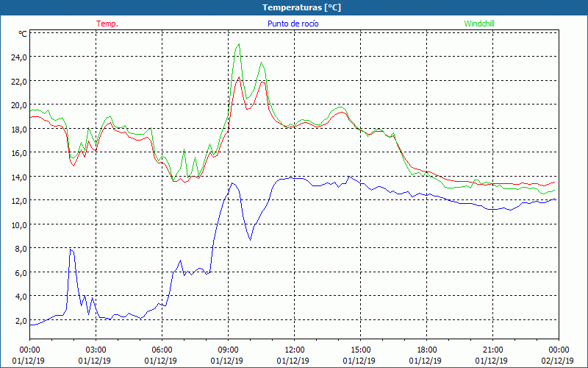This screenshot has height=368, width=588.
Task: Click the blue dew point spike near 02:00
Action: [71, 250]
